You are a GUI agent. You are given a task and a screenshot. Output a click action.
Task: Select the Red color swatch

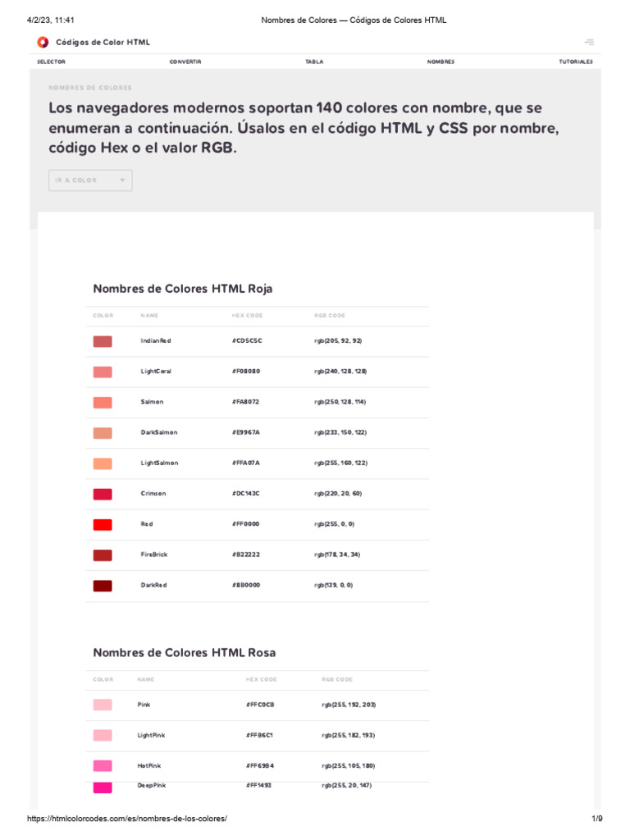pos(103,524)
